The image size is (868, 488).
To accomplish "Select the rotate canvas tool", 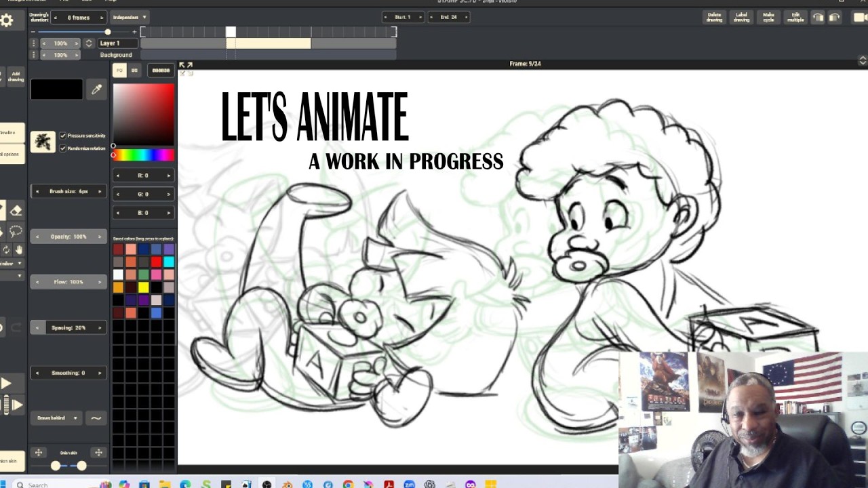I will coord(6,249).
